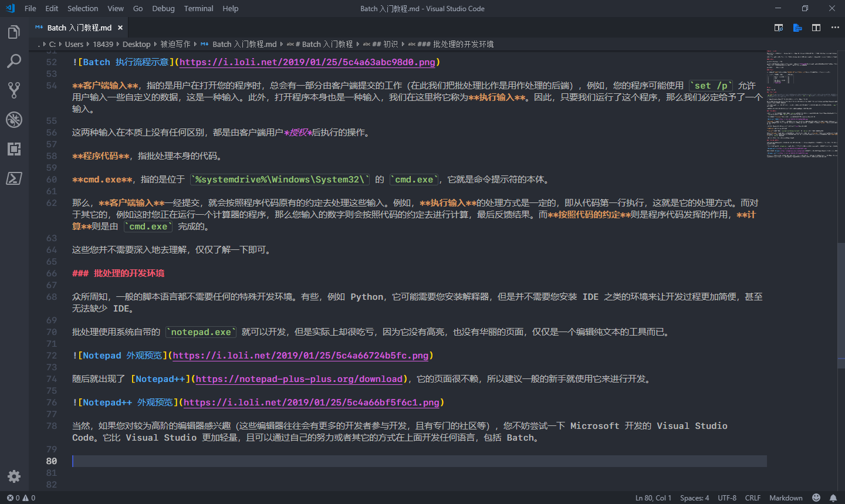Click the editor vertical scrollbar thumb
The image size is (845, 504).
[x=841, y=305]
